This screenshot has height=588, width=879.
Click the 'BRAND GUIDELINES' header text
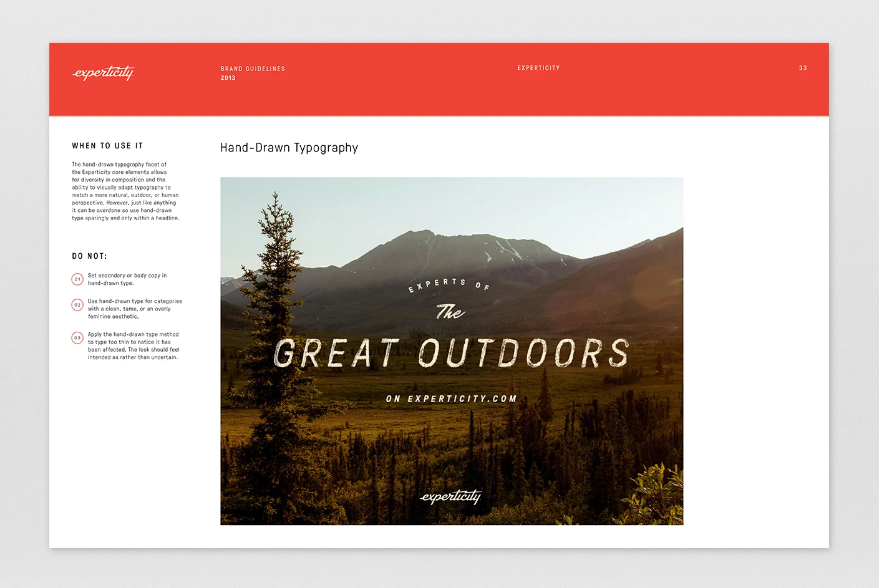pos(253,69)
